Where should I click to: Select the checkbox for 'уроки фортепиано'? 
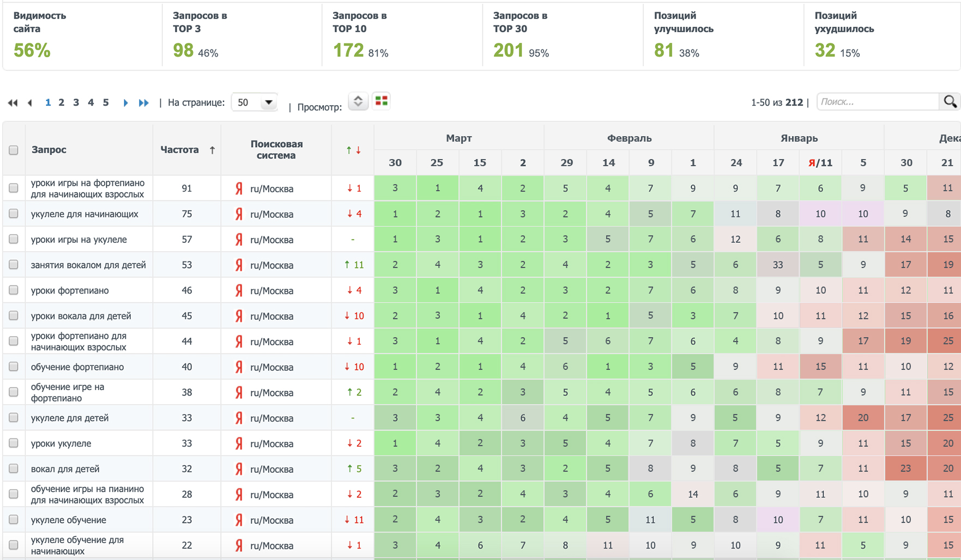(x=14, y=290)
